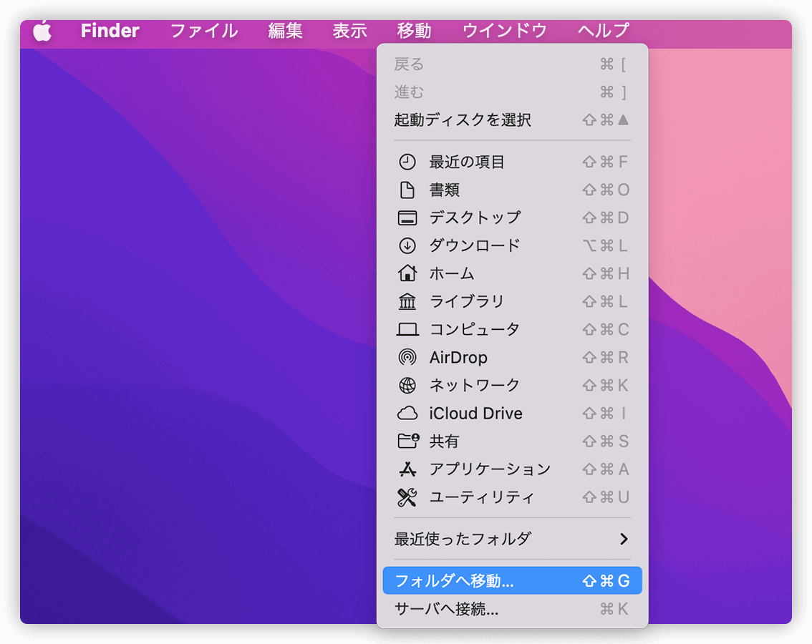
Task: Choose サーバへ接続... menu item
Action: click(x=512, y=610)
